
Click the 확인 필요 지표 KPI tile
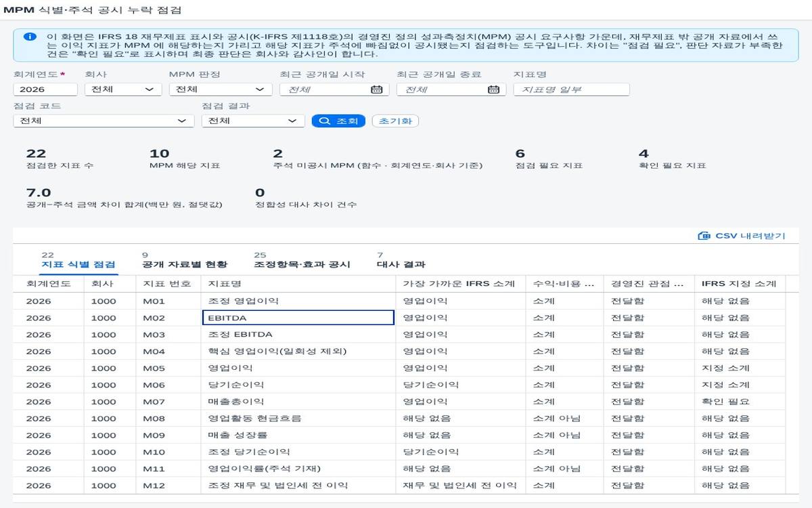tap(672, 159)
